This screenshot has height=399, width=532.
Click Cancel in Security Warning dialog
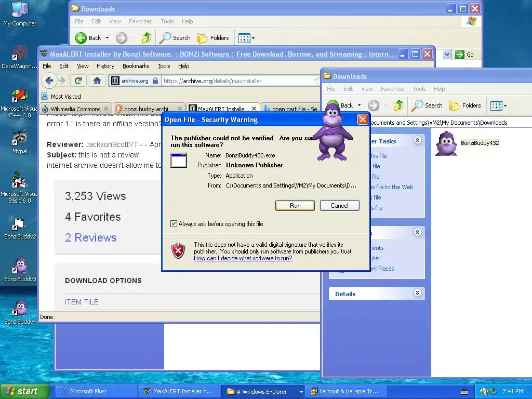point(339,206)
